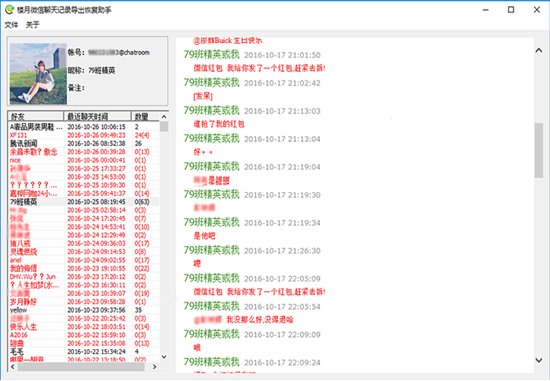Click the friend list vertical scrollbar thumb
This screenshot has height=381, width=550.
click(164, 126)
